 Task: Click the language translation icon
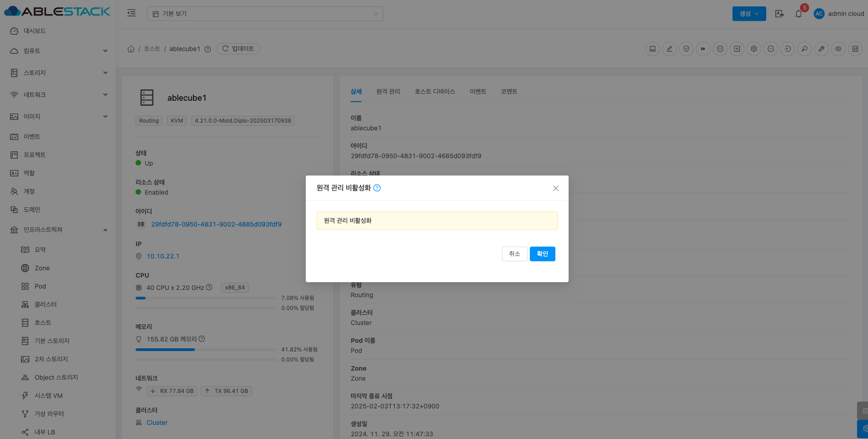coord(779,14)
